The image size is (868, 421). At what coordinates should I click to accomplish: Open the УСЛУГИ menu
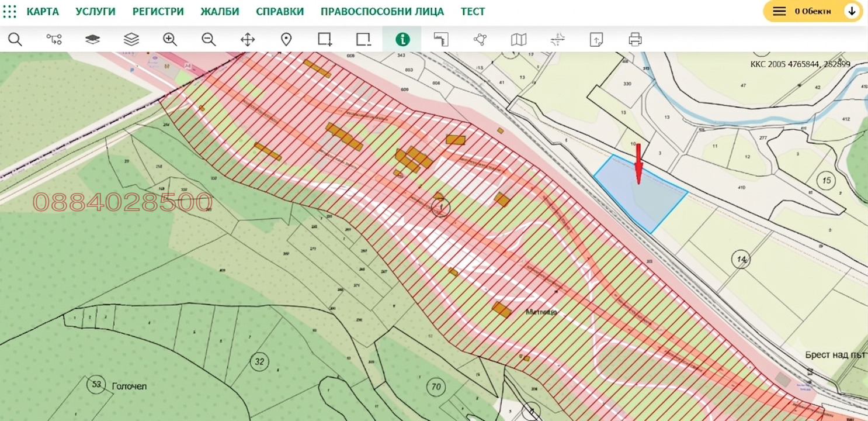click(x=96, y=12)
